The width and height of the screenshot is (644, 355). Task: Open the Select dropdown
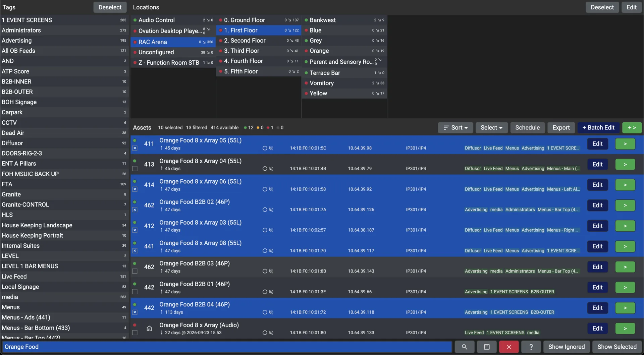[491, 128]
